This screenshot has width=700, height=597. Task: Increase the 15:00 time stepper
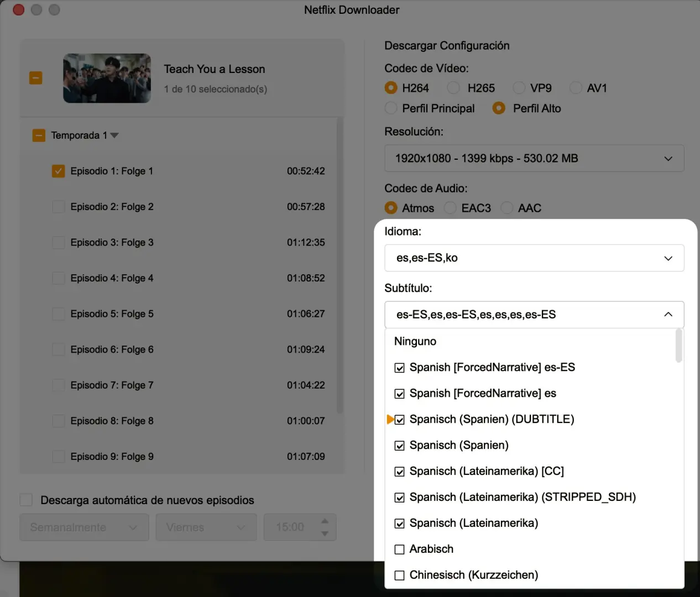325,521
